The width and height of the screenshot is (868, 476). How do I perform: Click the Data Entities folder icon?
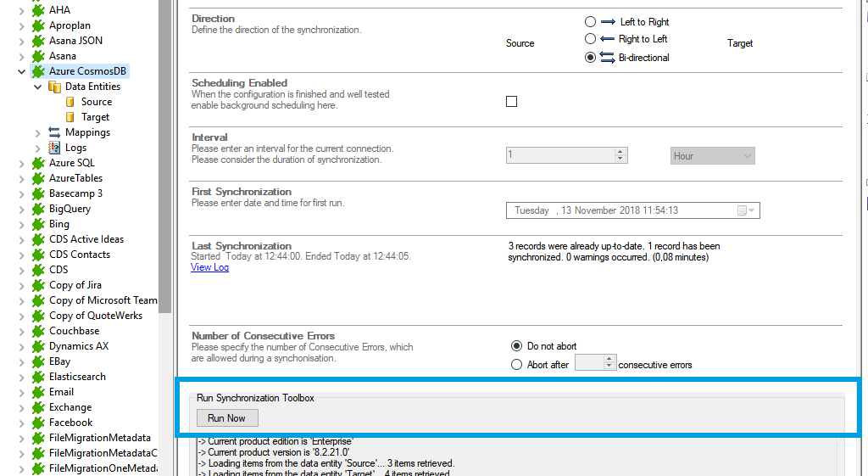[54, 87]
